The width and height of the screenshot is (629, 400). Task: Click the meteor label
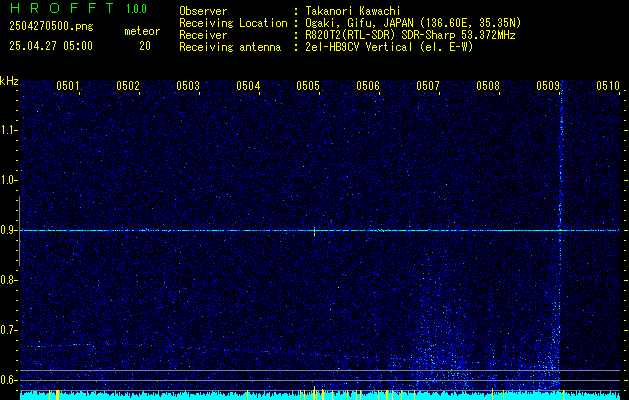(x=142, y=31)
